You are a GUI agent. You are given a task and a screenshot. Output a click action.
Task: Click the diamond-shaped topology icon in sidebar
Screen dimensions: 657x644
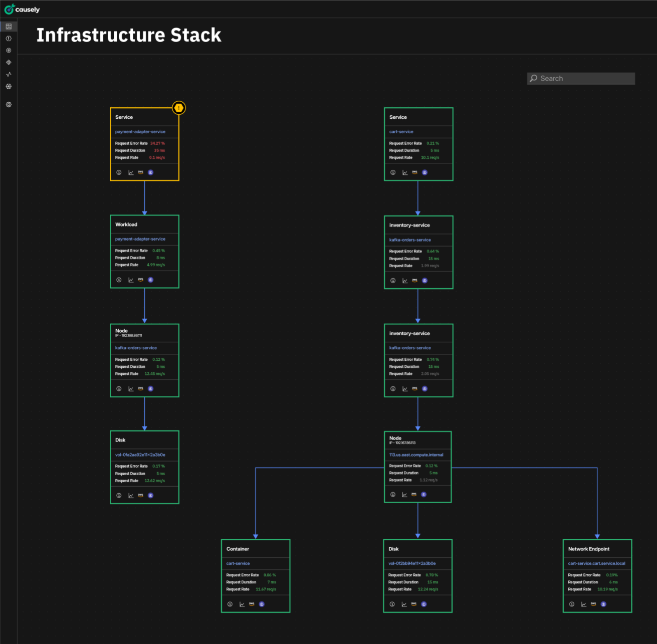pyautogui.click(x=9, y=63)
